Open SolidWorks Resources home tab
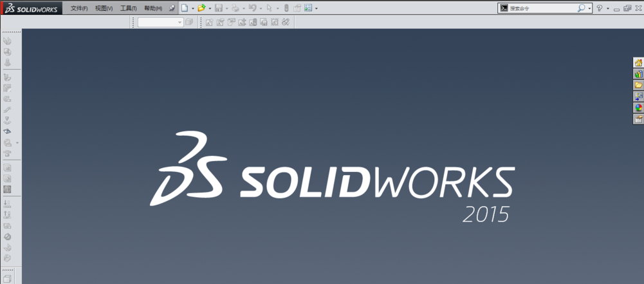Image resolution: width=644 pixels, height=284 pixels. (638, 62)
